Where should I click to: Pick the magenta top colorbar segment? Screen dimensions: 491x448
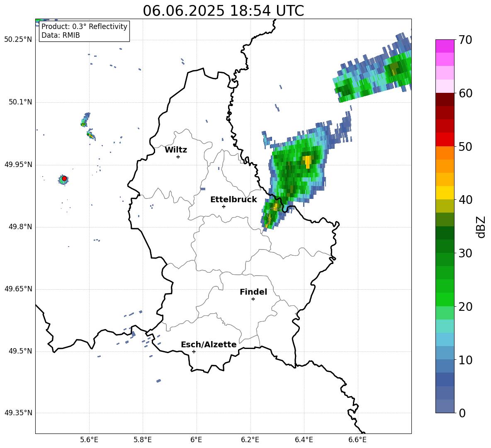[445, 46]
